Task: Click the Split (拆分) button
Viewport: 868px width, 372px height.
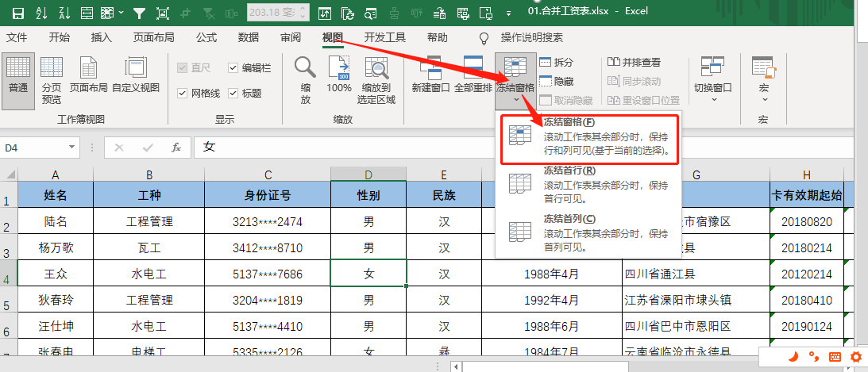Action: (557, 62)
